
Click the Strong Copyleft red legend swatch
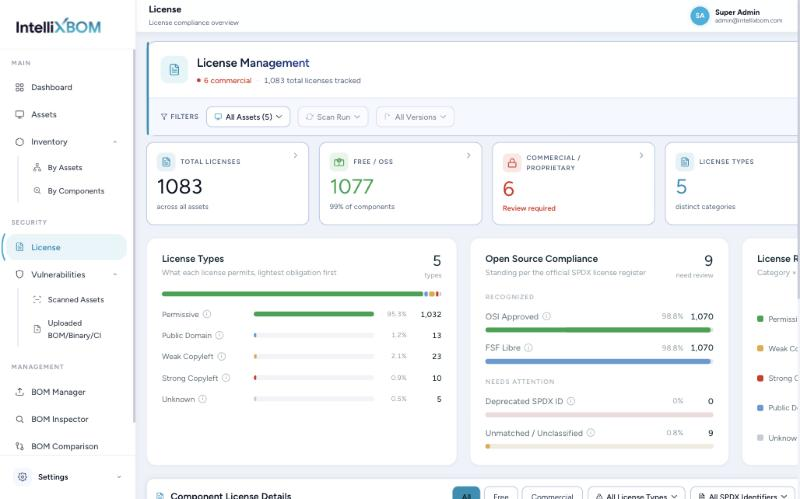coord(760,378)
